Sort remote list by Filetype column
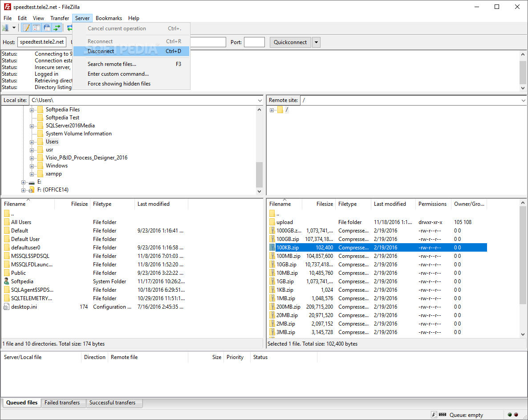The height and width of the screenshot is (420, 528). [x=353, y=204]
